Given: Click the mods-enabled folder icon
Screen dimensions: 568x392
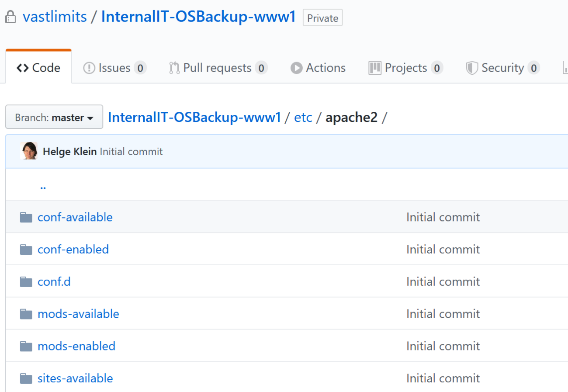Looking at the screenshot, I should (x=26, y=346).
